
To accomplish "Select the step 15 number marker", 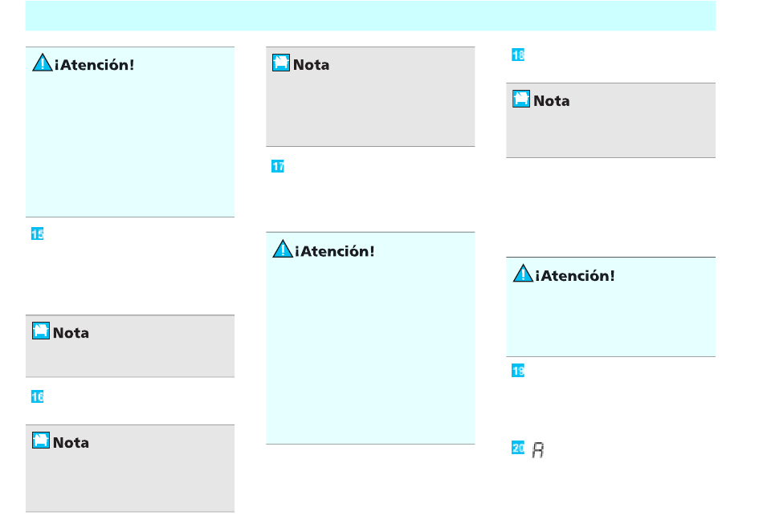I will [38, 234].
